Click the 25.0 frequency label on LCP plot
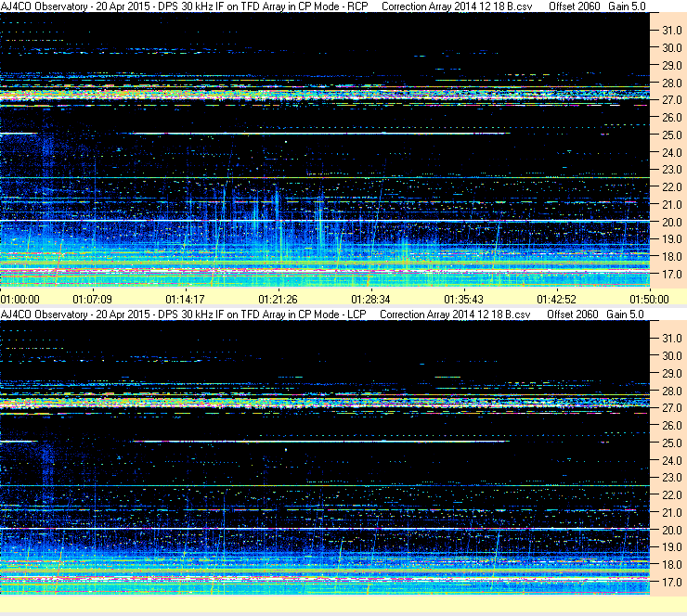The width and height of the screenshot is (687, 616). click(672, 443)
